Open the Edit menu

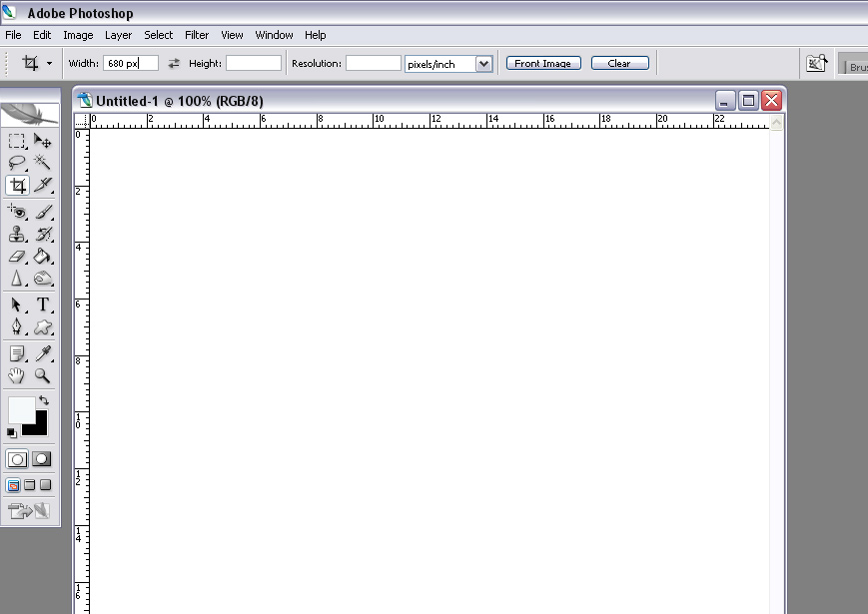coord(42,35)
